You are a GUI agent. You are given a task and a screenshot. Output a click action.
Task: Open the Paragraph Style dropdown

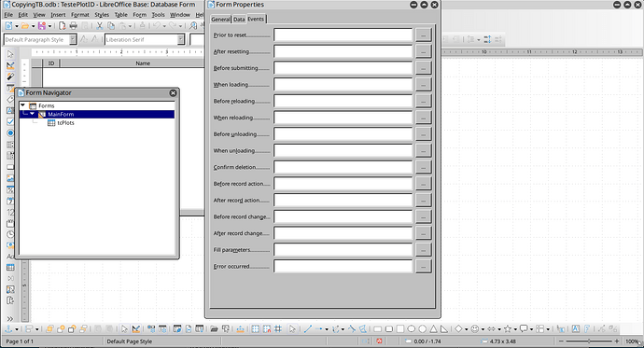(x=72, y=39)
